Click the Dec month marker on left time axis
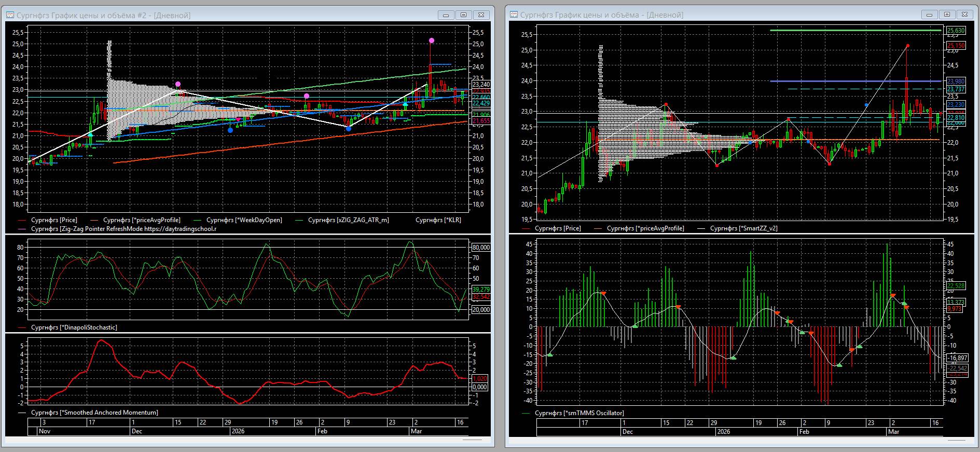This screenshot has width=980, height=452. tap(137, 431)
